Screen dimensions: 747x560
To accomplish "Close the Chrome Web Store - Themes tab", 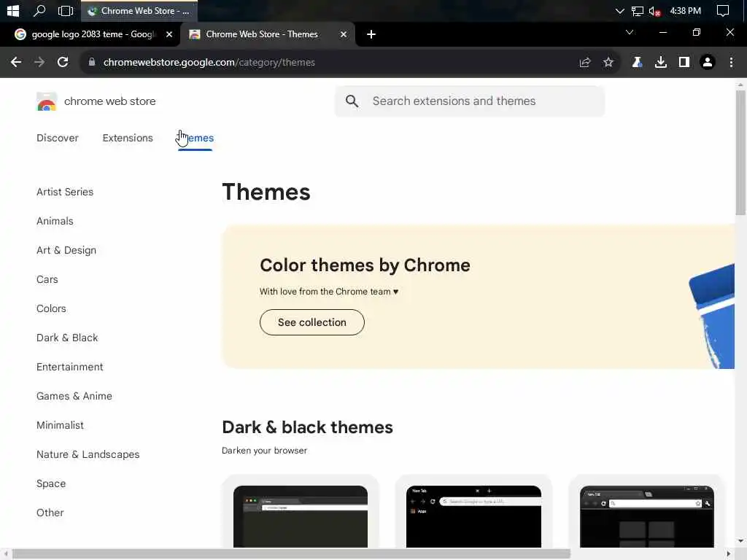I will pyautogui.click(x=344, y=34).
